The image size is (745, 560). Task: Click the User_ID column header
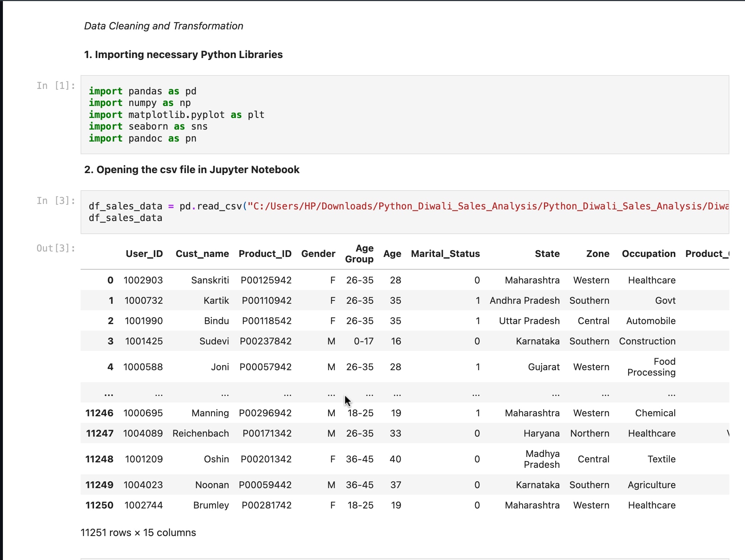point(144,254)
